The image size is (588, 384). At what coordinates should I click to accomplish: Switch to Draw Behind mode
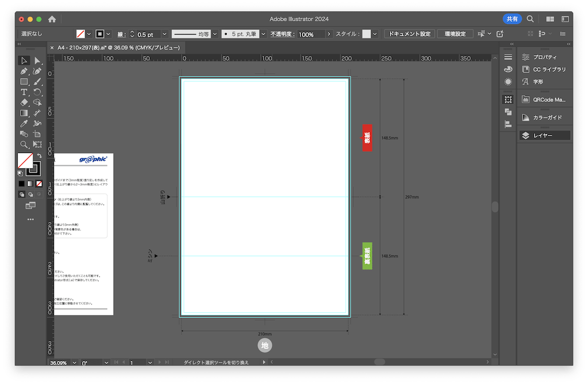click(30, 194)
